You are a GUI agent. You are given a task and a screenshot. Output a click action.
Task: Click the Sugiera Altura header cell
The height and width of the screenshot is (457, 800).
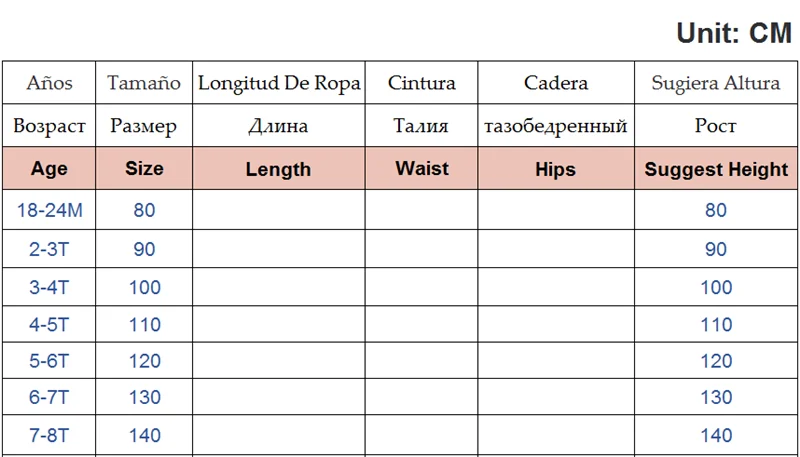[x=716, y=83]
